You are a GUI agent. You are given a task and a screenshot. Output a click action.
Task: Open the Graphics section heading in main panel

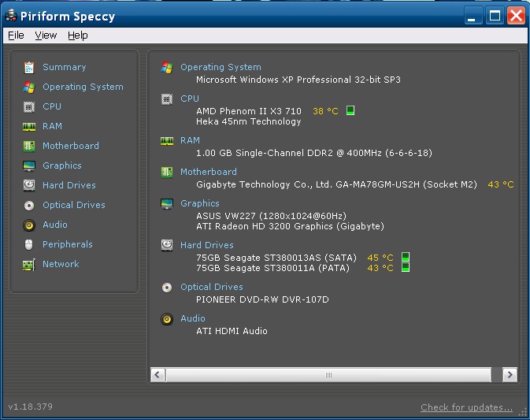pos(200,203)
